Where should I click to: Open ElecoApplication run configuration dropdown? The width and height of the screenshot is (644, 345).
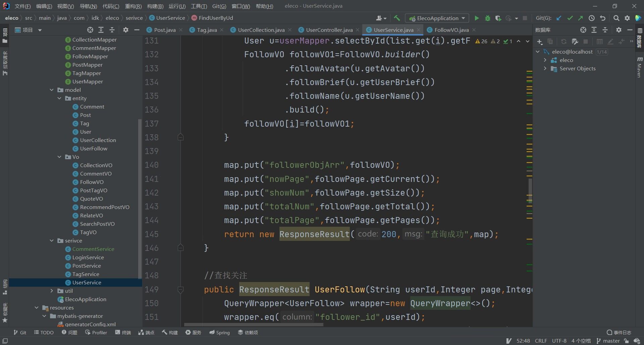(x=436, y=18)
